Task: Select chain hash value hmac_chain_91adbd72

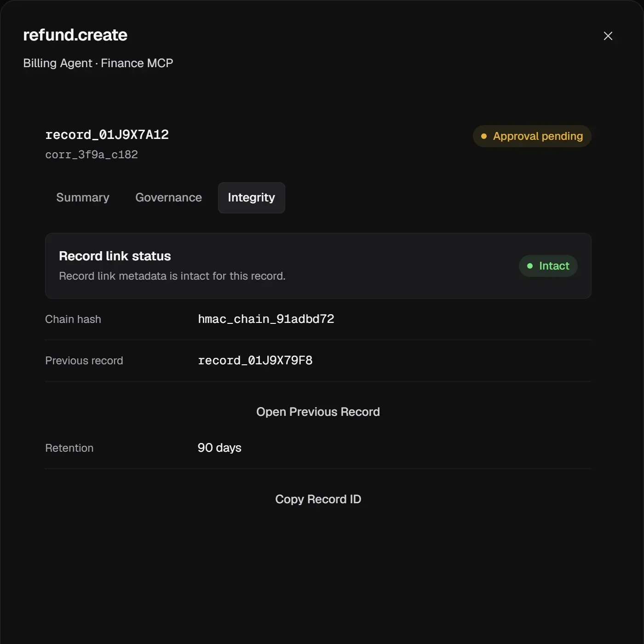Action: click(x=266, y=319)
